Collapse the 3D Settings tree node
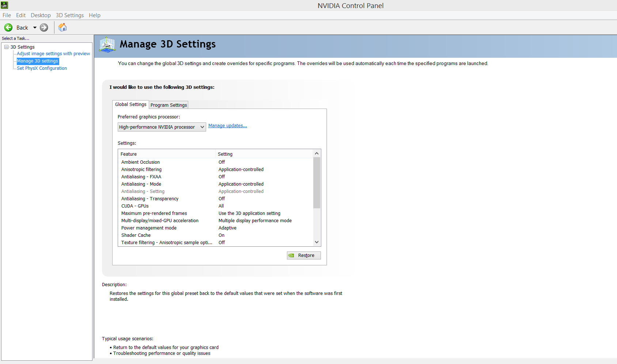617x364 pixels. (6, 47)
